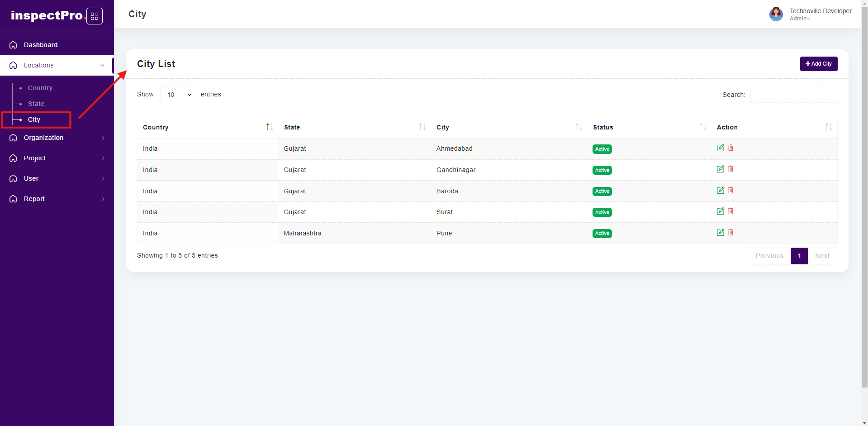Expand the Organization sidebar menu

[x=57, y=138]
